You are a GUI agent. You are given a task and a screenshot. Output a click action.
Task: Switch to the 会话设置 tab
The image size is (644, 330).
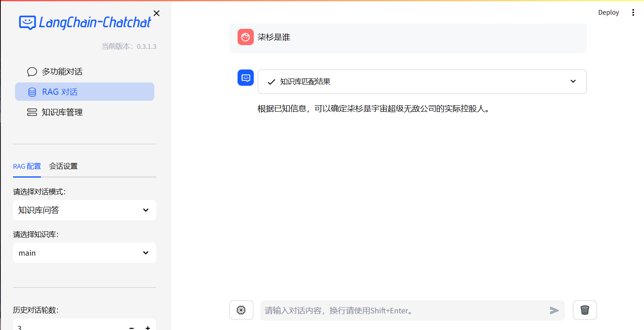click(x=63, y=166)
